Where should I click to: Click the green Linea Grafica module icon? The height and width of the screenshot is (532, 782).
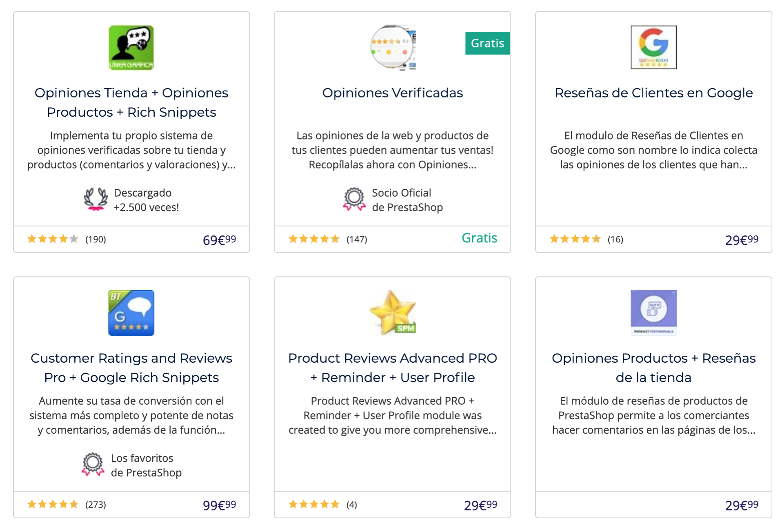pos(131,47)
